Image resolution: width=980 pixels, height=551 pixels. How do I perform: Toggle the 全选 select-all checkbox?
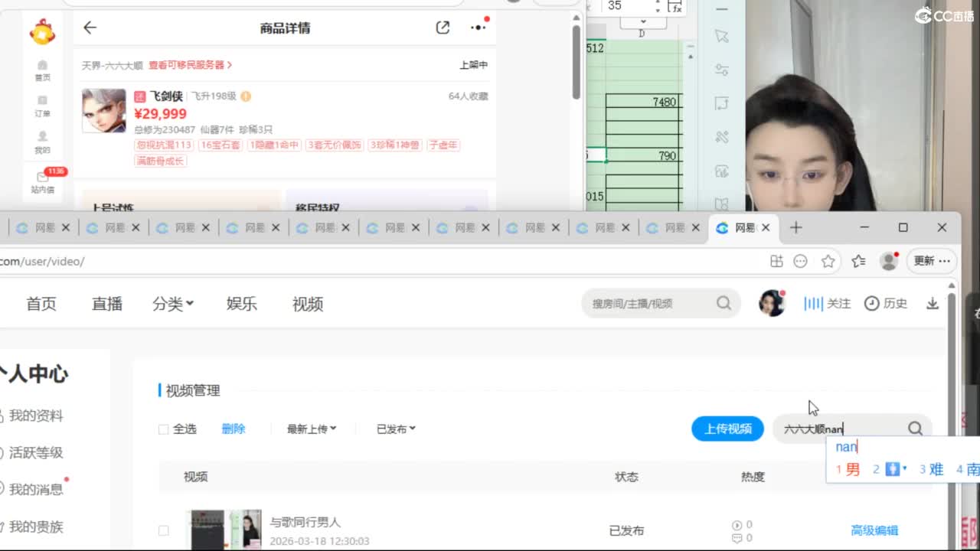pos(163,429)
